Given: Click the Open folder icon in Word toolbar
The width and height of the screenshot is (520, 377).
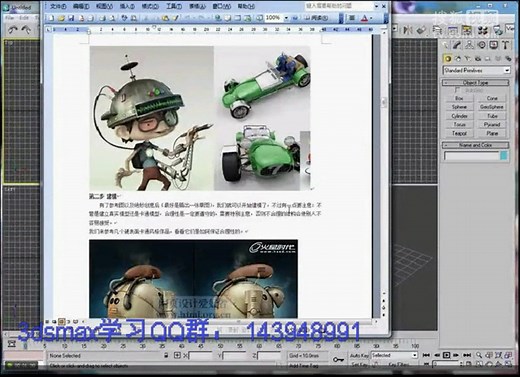Looking at the screenshot, I should click(x=61, y=18).
